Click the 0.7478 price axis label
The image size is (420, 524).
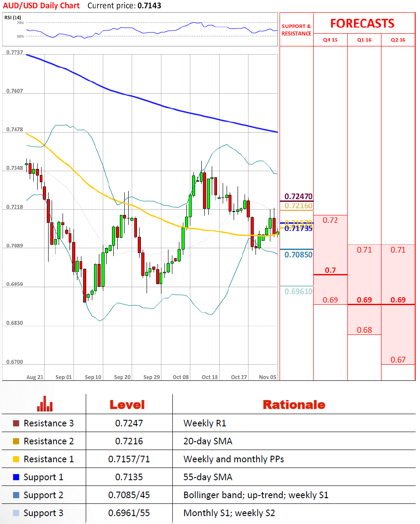pyautogui.click(x=15, y=129)
